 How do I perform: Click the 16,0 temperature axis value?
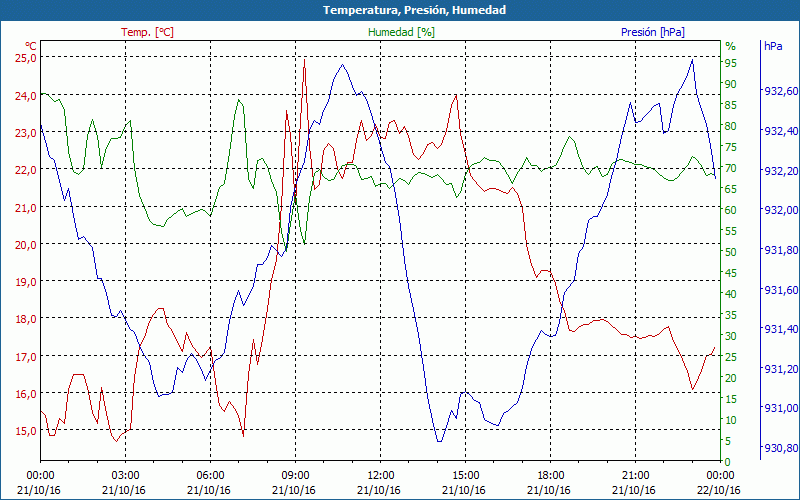point(26,393)
